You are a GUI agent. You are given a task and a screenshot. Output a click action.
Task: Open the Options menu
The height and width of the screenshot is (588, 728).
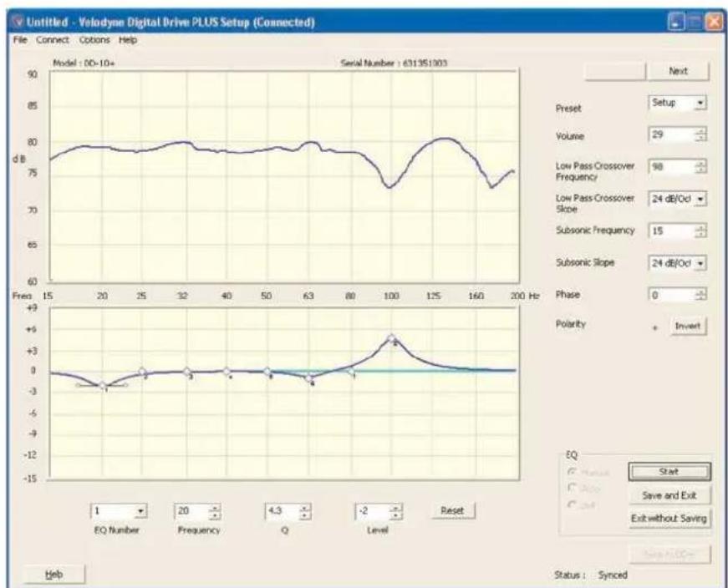(94, 40)
